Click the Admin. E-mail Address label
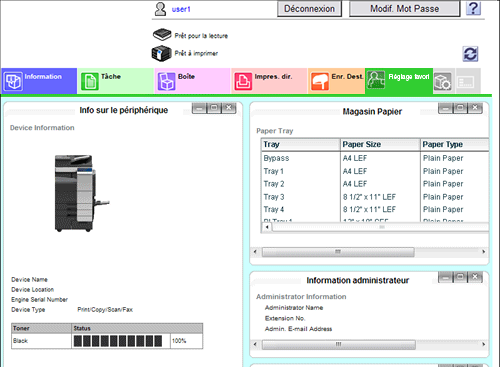Viewport: 500px width, 367px height. [298, 329]
